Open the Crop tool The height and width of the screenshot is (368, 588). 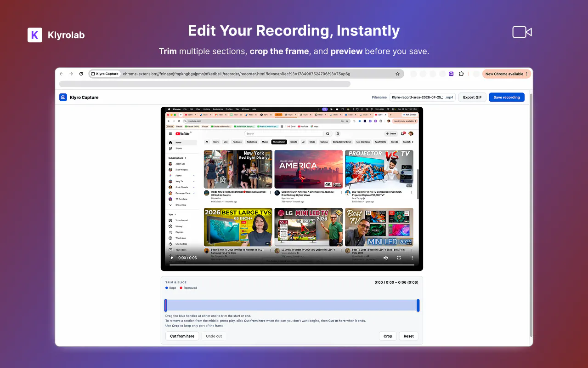pyautogui.click(x=388, y=336)
